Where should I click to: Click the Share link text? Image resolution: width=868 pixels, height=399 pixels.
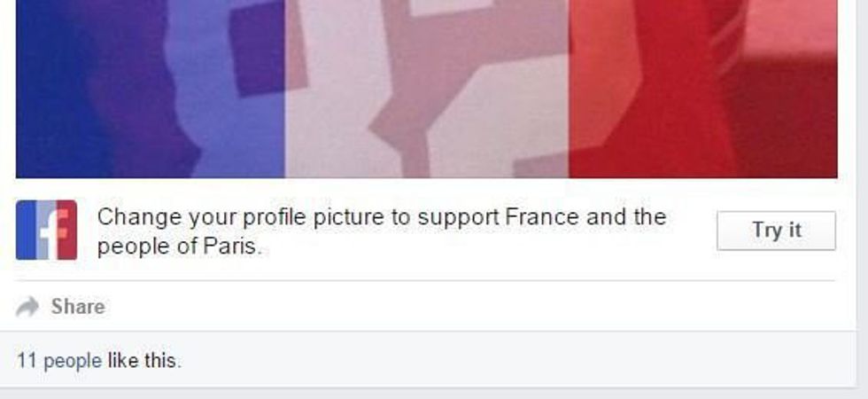point(78,307)
